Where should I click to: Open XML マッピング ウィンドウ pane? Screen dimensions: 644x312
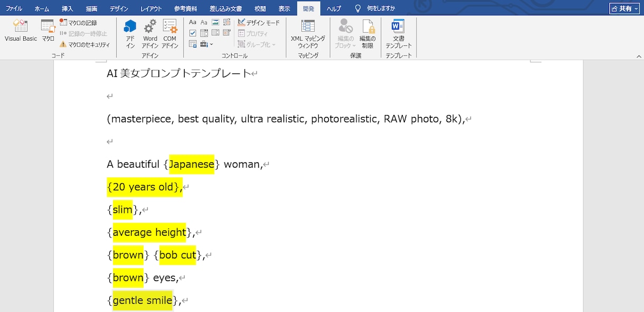tap(308, 34)
